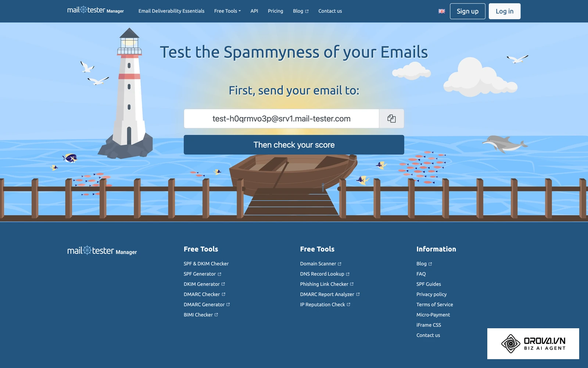Click the footer mail-tester Manager logo
588x368 pixels.
click(x=102, y=251)
